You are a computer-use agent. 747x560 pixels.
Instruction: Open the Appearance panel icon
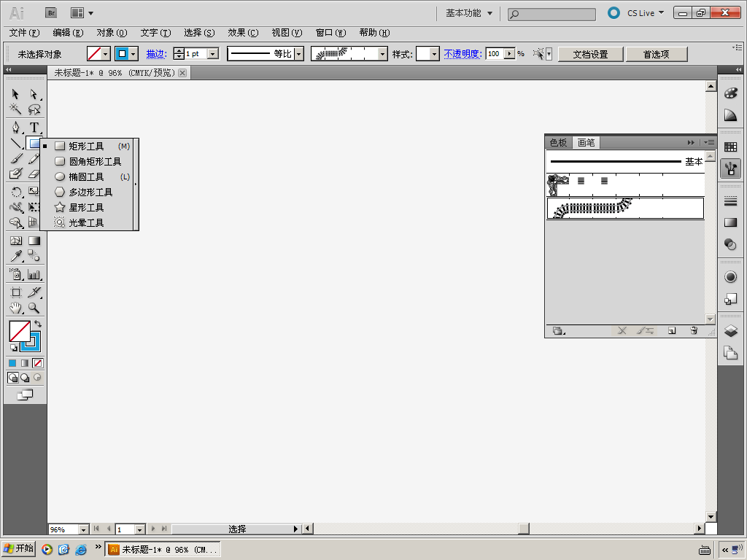730,276
